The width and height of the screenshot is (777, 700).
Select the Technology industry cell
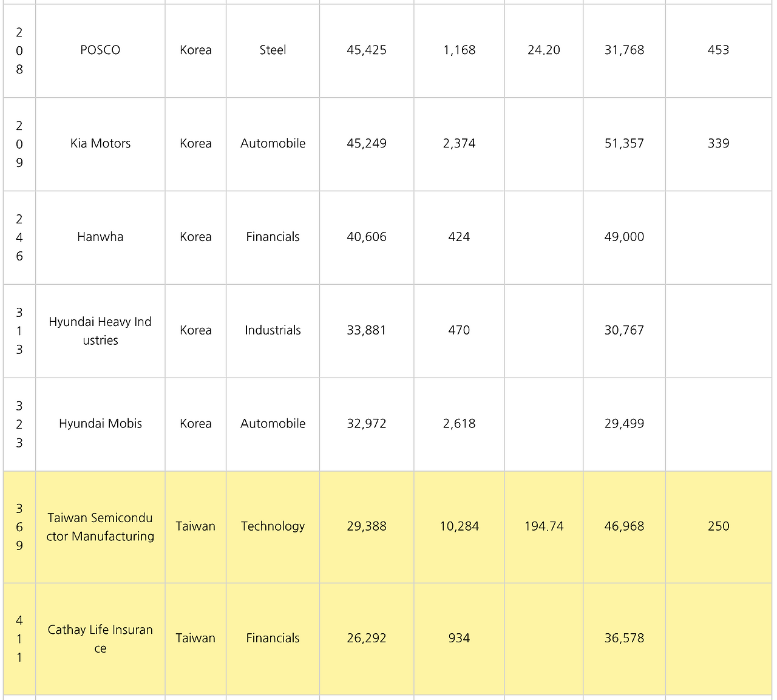(x=273, y=527)
